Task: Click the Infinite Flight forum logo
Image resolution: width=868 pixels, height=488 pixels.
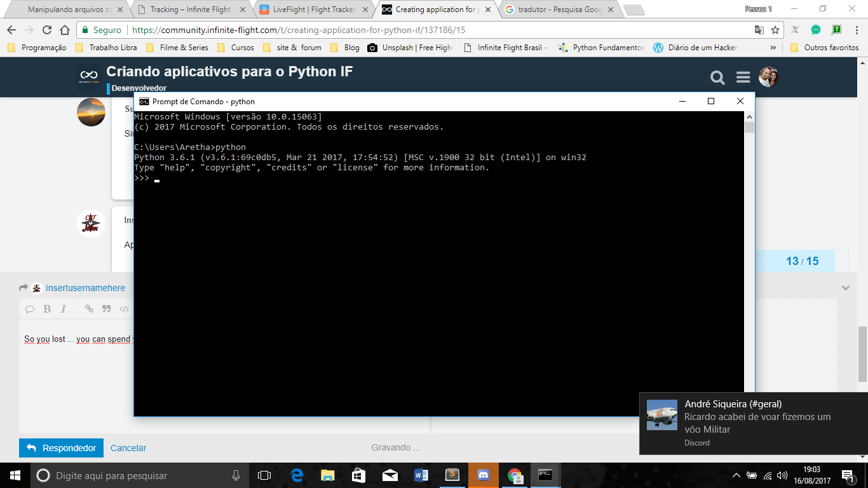Action: 88,76
